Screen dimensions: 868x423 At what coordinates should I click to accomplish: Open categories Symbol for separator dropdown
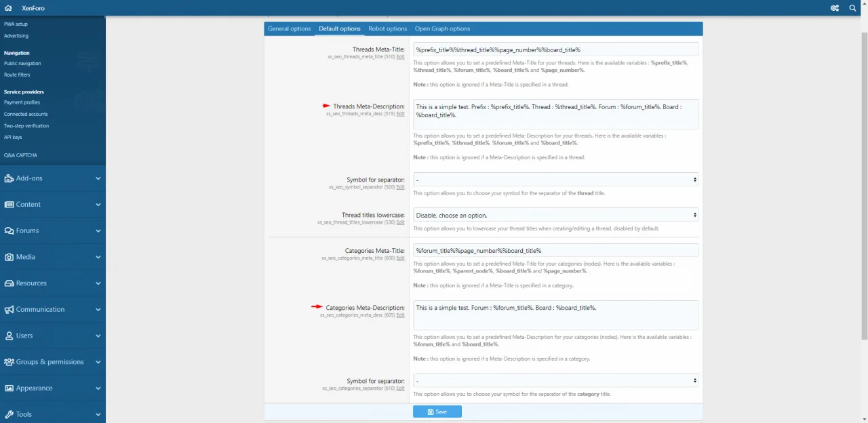click(x=555, y=381)
